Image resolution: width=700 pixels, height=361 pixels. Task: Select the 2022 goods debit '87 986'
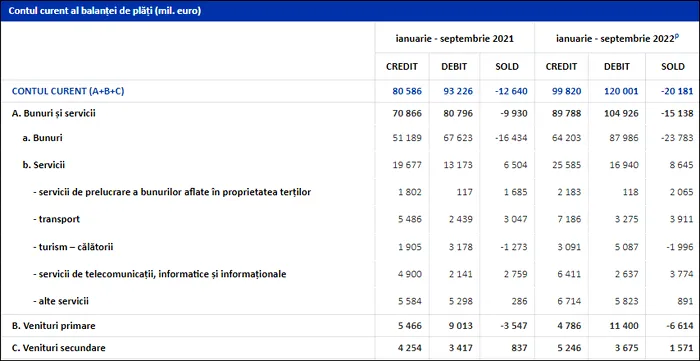coord(624,138)
